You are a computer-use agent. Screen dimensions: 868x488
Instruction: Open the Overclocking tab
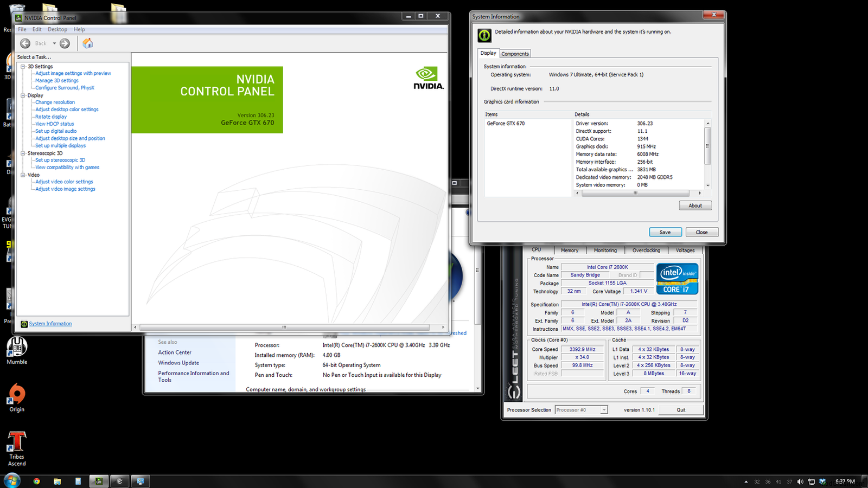(646, 251)
